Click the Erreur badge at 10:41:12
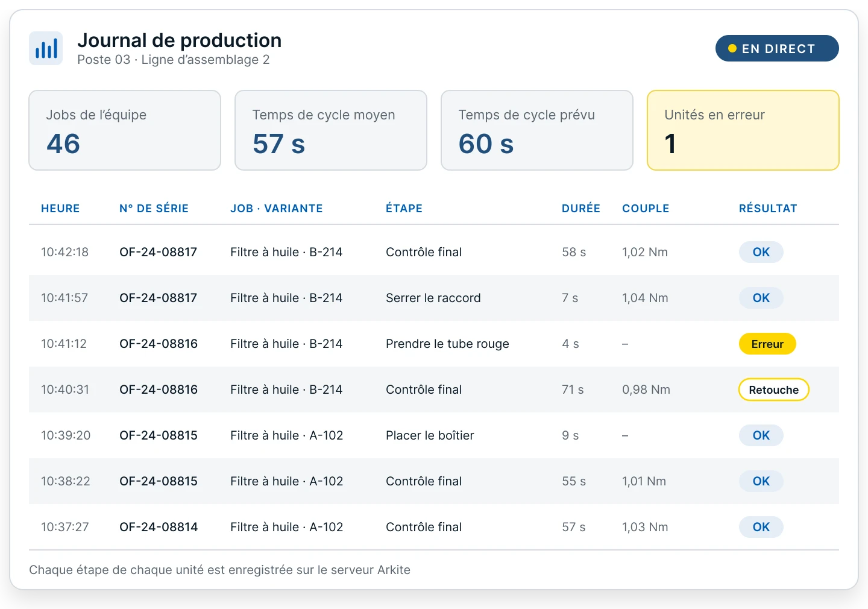The width and height of the screenshot is (868, 609). [767, 344]
